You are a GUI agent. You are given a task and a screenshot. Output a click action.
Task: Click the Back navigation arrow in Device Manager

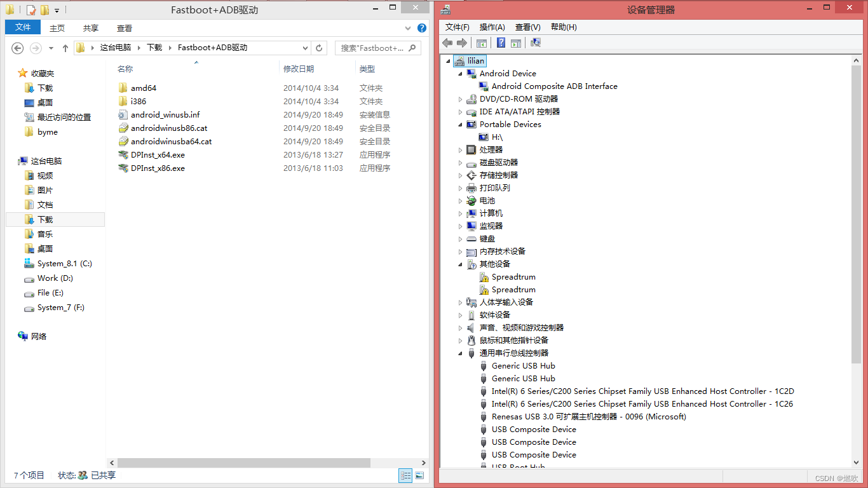coord(447,43)
